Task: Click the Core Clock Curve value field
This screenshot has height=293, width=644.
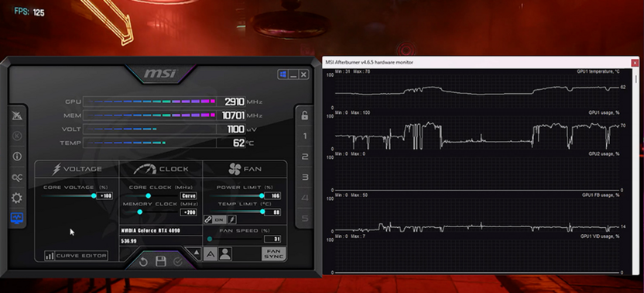Action: coord(189,196)
